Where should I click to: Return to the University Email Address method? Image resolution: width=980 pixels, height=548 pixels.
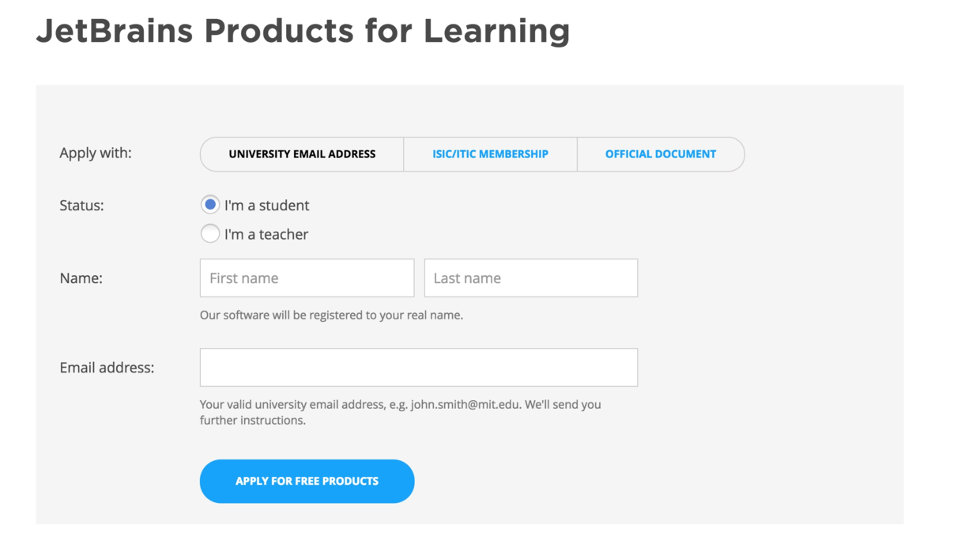tap(301, 154)
